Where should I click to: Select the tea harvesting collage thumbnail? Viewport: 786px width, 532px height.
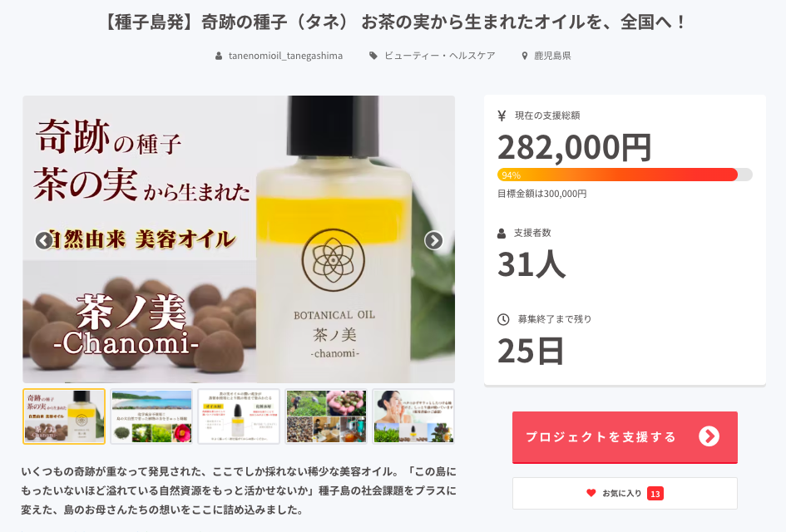click(326, 416)
